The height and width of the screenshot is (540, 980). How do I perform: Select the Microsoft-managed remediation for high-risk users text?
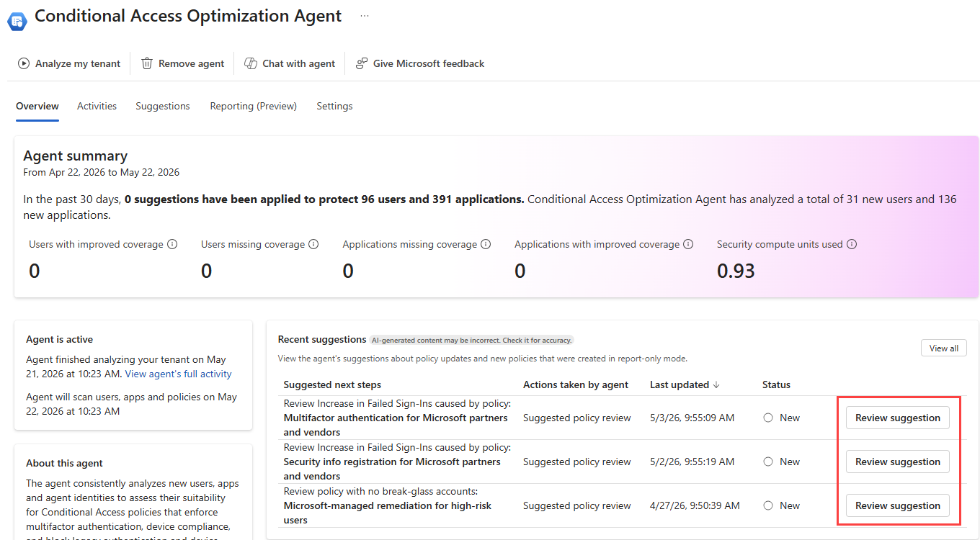coord(388,513)
